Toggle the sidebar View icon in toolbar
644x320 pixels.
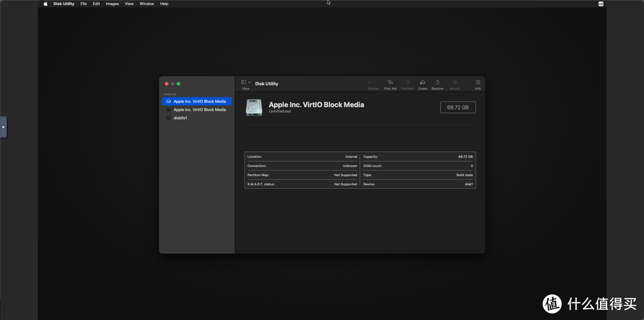pyautogui.click(x=244, y=82)
